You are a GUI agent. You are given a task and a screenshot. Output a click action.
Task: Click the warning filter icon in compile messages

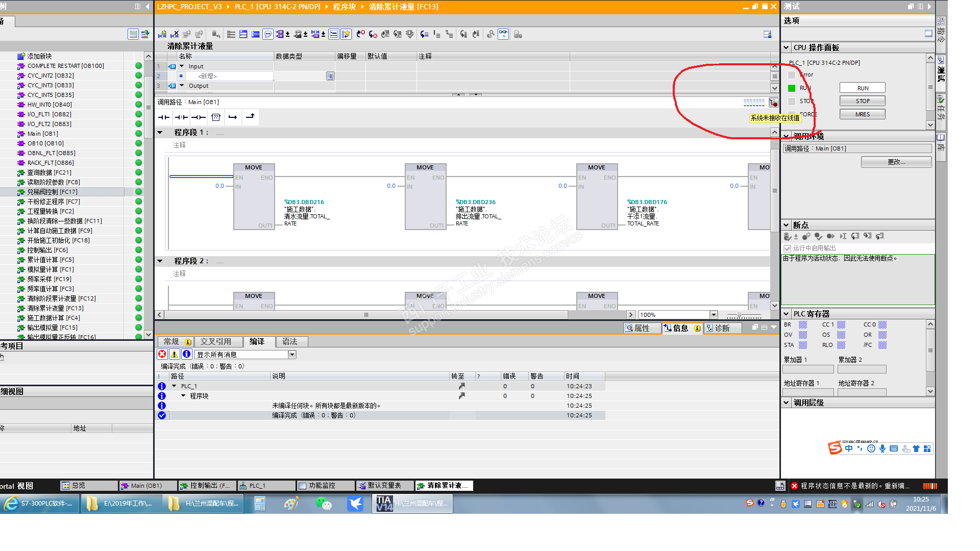[175, 354]
